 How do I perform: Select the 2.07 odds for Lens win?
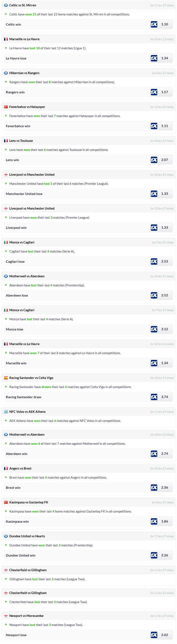[165, 160]
